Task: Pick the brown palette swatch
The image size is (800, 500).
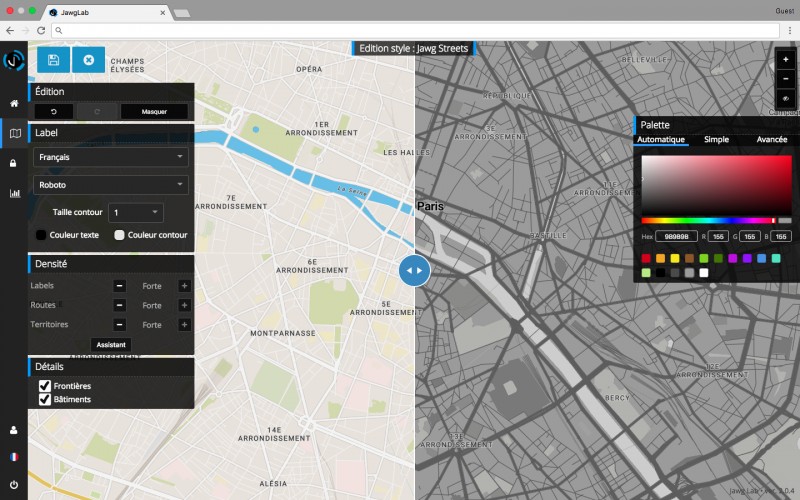Action: tap(689, 259)
